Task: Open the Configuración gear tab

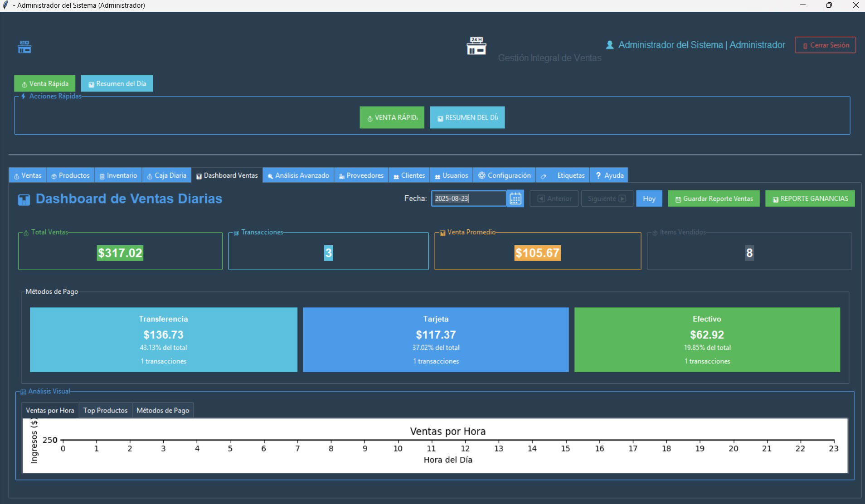Action: point(504,175)
